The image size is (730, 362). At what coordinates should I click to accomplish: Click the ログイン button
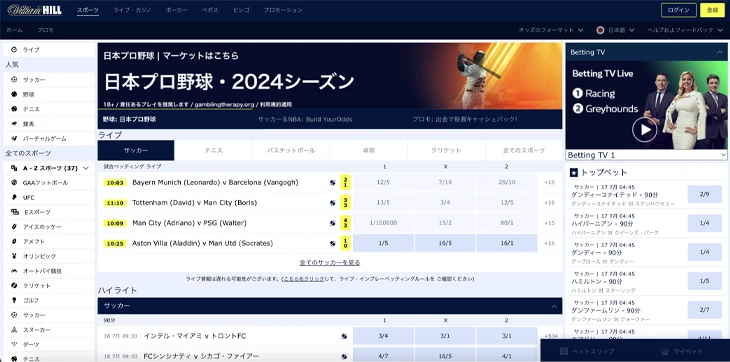pos(679,10)
